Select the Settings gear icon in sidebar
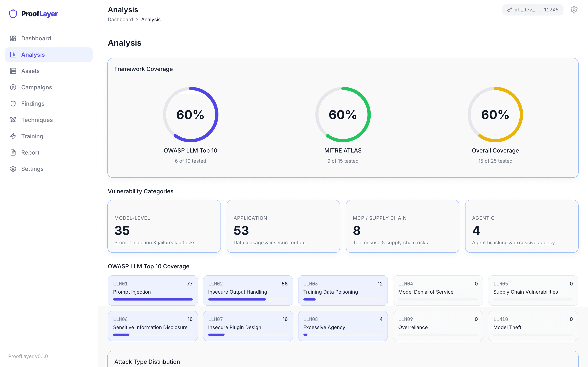Viewport: 588px width, 367px height. pos(13,169)
